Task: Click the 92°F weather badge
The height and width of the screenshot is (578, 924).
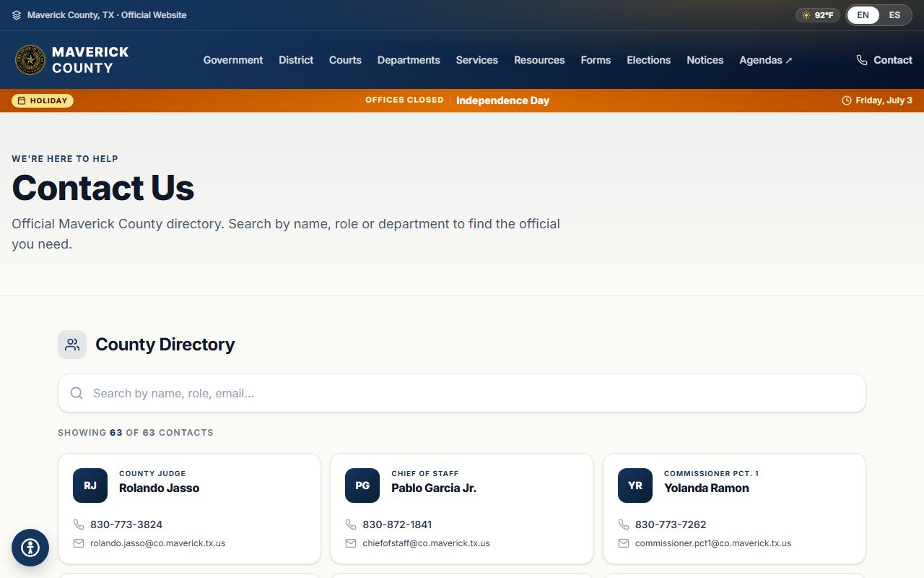Action: 818,15
